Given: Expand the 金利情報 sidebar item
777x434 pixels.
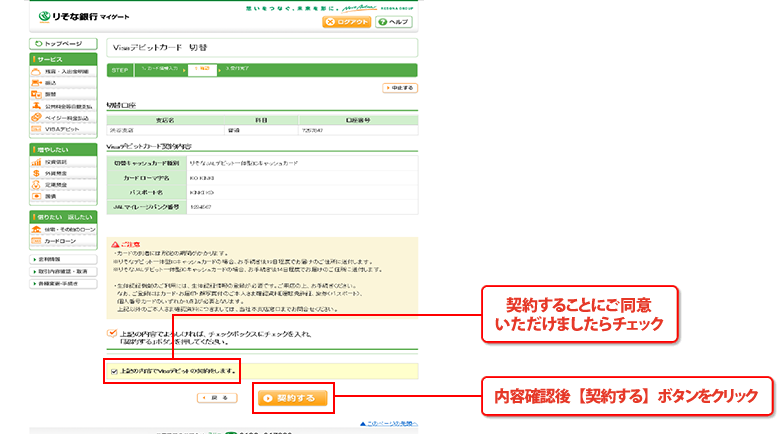Looking at the screenshot, I should pyautogui.click(x=63, y=259).
